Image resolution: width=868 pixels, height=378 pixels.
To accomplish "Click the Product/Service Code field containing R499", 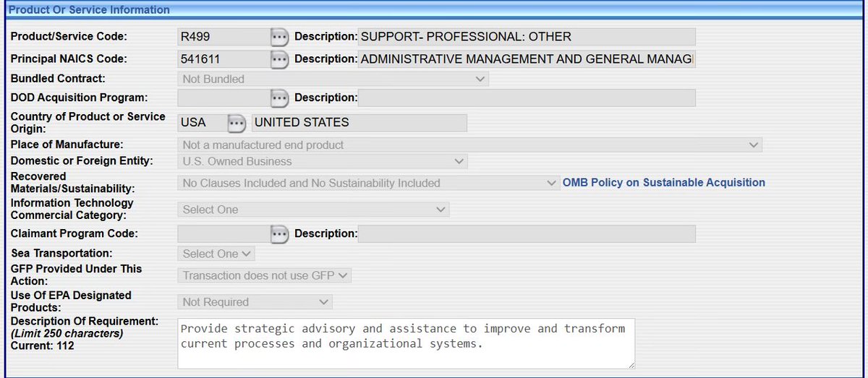I will tap(223, 37).
